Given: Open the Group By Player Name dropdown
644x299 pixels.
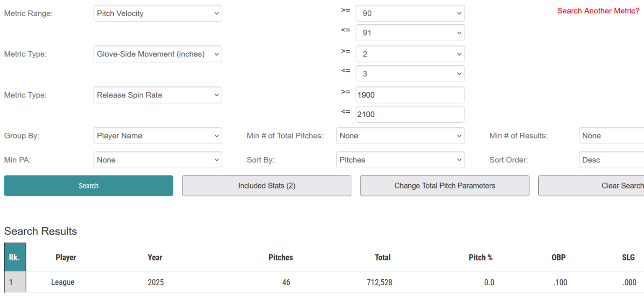Looking at the screenshot, I should pos(158,136).
